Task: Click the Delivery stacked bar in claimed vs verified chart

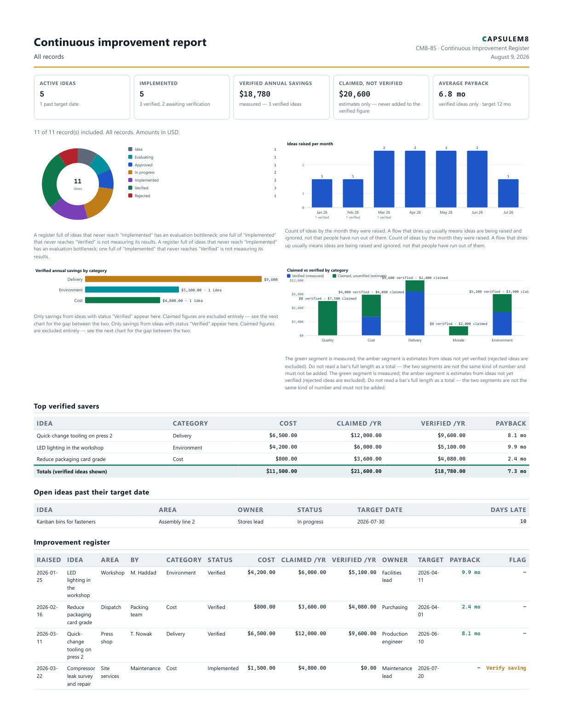Action: (415, 308)
